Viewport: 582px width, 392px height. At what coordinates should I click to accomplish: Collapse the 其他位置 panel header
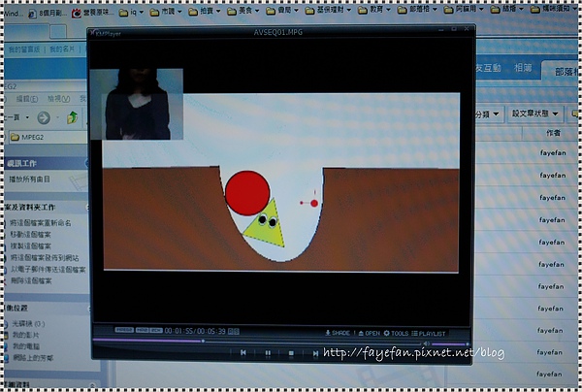tap(46, 308)
